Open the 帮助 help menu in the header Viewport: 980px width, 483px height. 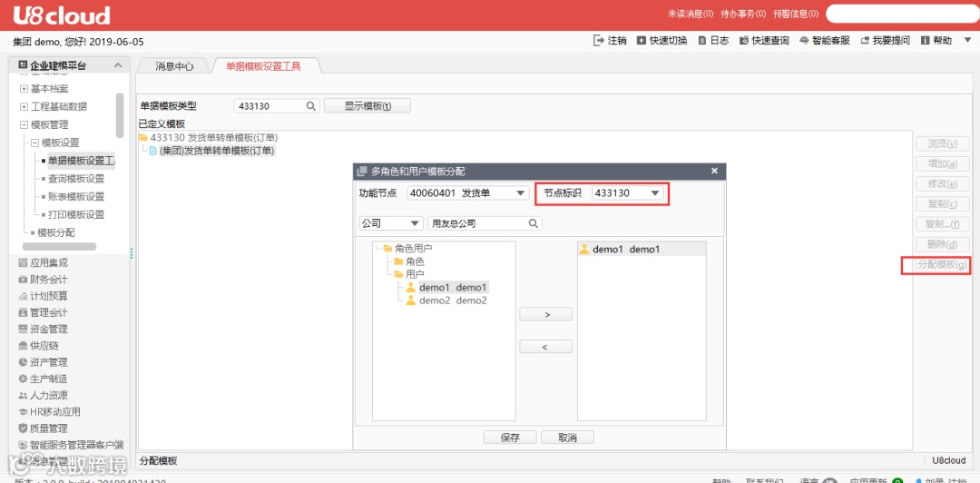click(936, 41)
